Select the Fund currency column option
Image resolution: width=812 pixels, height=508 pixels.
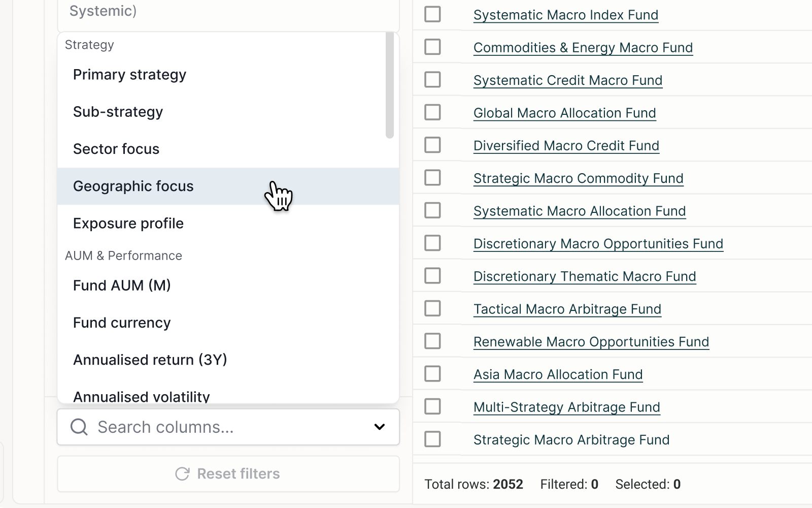click(x=122, y=323)
